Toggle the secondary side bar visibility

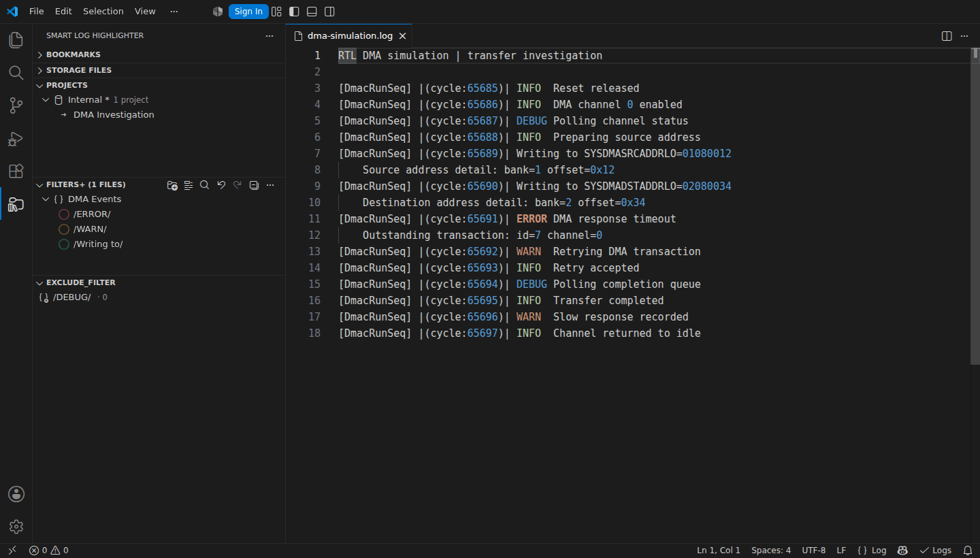(x=329, y=12)
